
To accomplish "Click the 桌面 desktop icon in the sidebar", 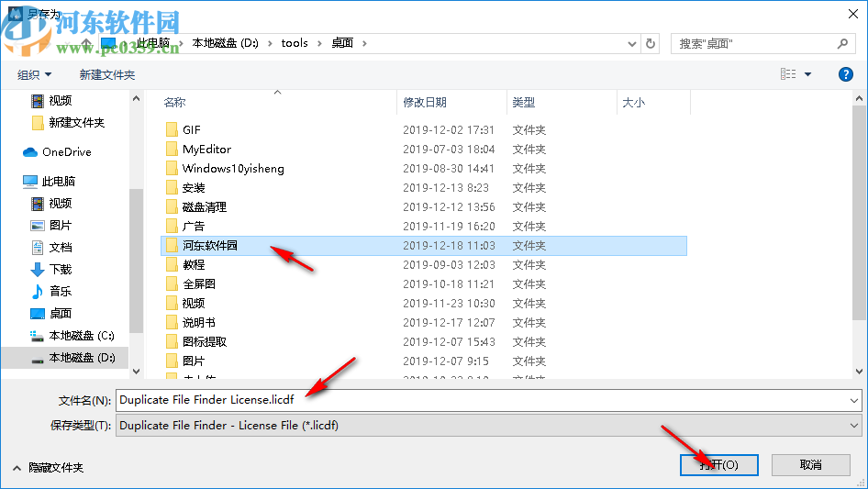I will coord(37,314).
